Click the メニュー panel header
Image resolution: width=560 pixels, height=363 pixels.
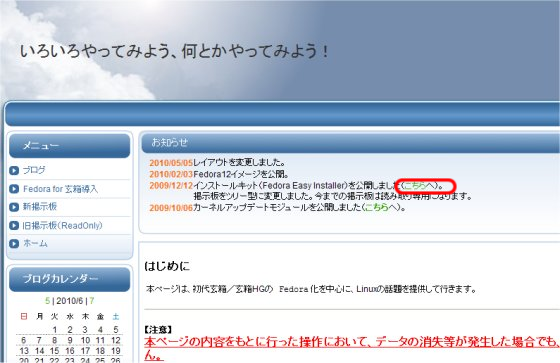(x=70, y=146)
